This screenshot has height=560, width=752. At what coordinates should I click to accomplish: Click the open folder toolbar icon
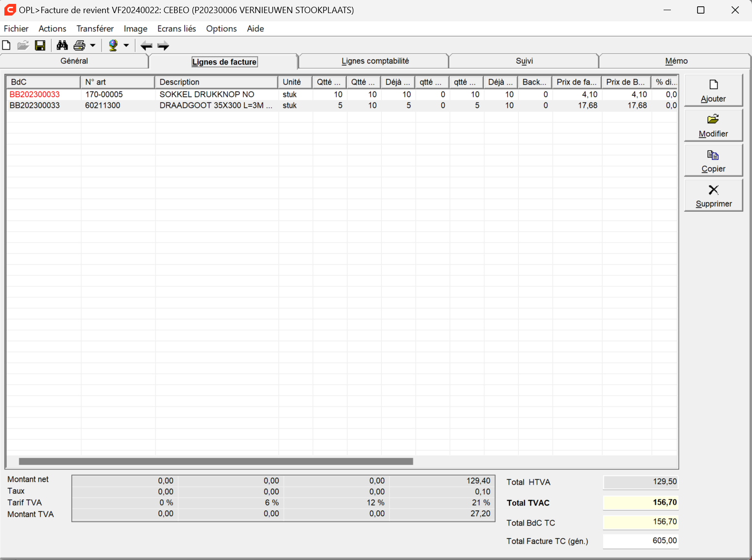click(x=23, y=46)
